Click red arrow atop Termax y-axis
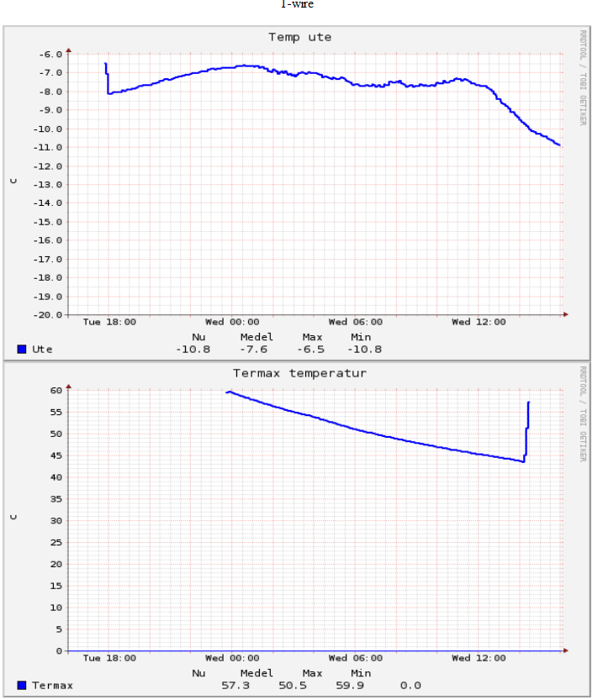Viewport: 603px width, 700px height. point(69,387)
